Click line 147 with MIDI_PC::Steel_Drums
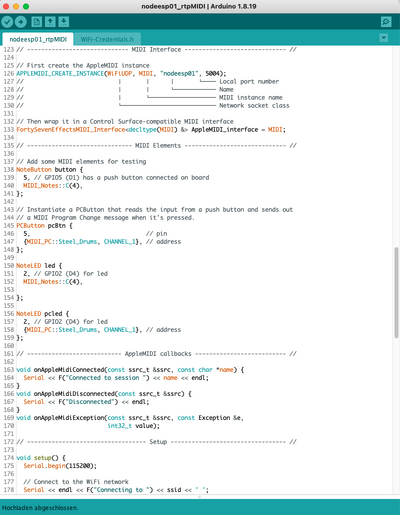Viewport: 400px width, 515px height. pos(102,241)
